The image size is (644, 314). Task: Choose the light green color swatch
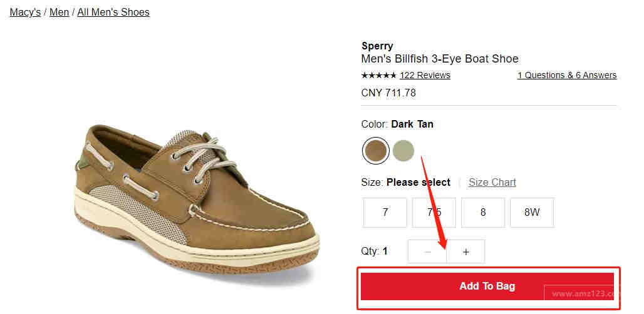click(x=403, y=151)
